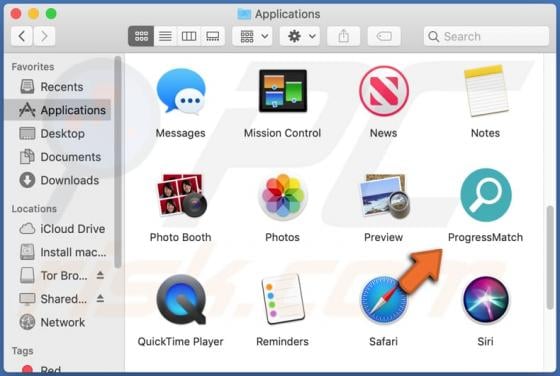Viewport: 560px width, 376px height.
Task: Click the Edit Tags toolbar button
Action: [384, 36]
